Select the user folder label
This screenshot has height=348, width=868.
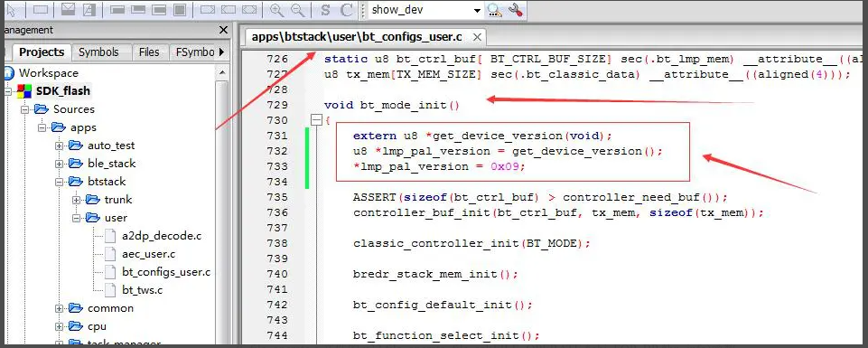[x=116, y=218]
